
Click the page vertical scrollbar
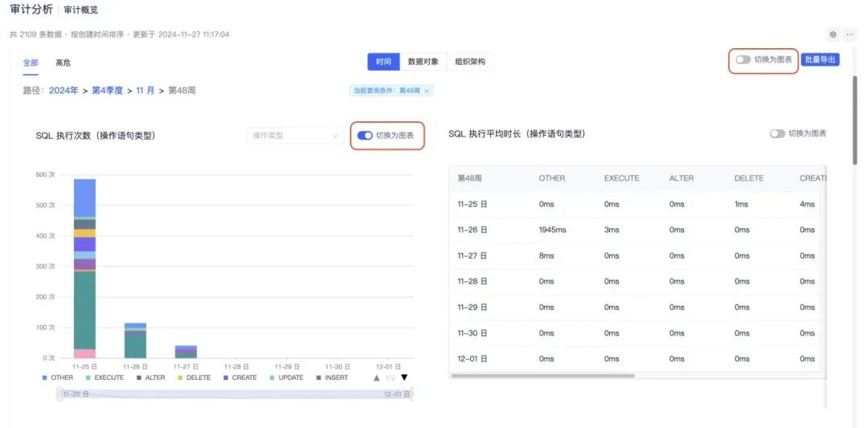855,120
